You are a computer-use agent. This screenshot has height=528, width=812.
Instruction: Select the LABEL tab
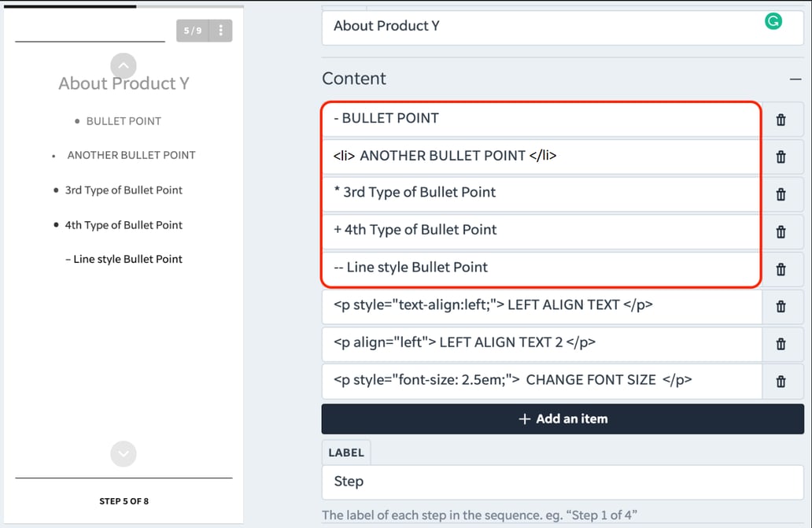(x=346, y=452)
